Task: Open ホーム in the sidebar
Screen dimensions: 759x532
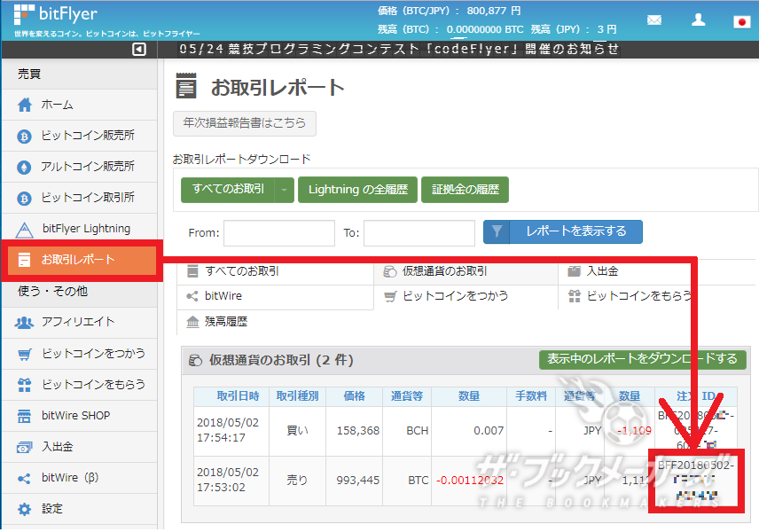Action: tap(80, 105)
